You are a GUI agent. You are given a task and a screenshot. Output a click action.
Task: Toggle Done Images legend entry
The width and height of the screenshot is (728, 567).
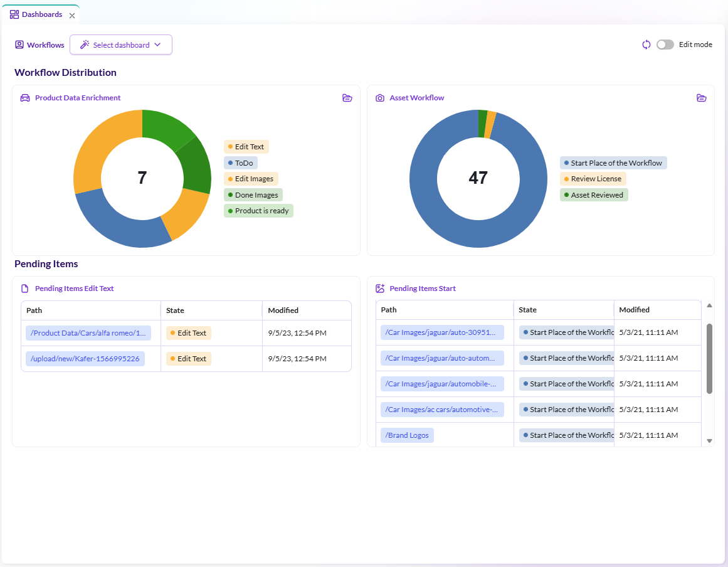[253, 195]
